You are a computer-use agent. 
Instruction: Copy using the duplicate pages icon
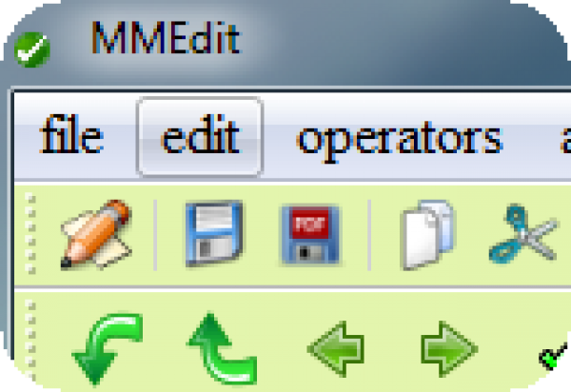428,235
